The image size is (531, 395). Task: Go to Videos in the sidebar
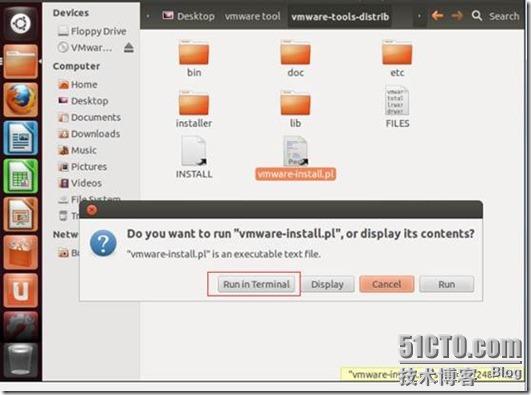point(80,183)
